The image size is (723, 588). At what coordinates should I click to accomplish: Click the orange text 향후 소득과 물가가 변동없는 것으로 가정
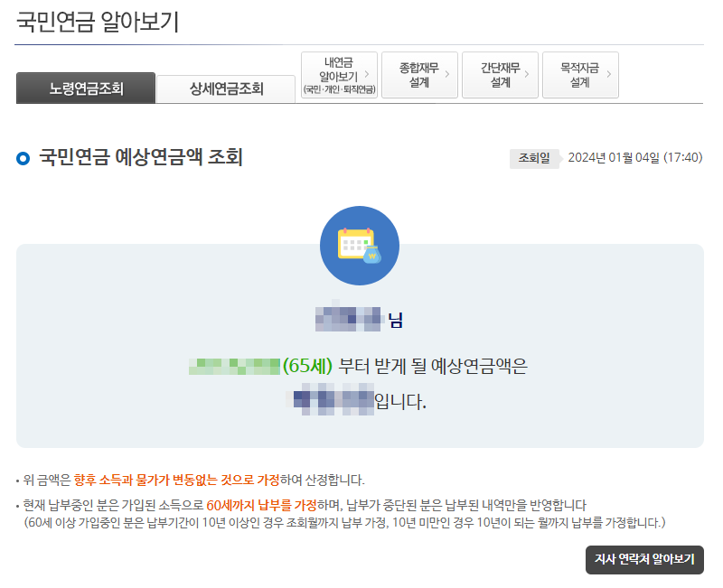pyautogui.click(x=176, y=481)
